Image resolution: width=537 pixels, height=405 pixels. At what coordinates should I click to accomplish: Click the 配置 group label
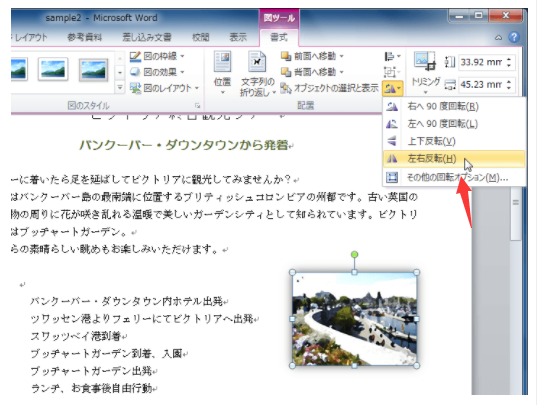tap(305, 105)
